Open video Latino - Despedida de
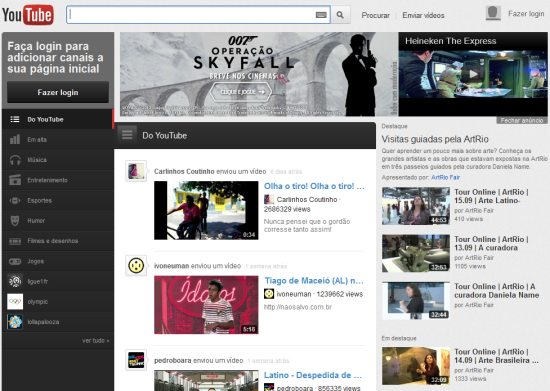Image resolution: width=550 pixels, height=391 pixels. [313, 375]
